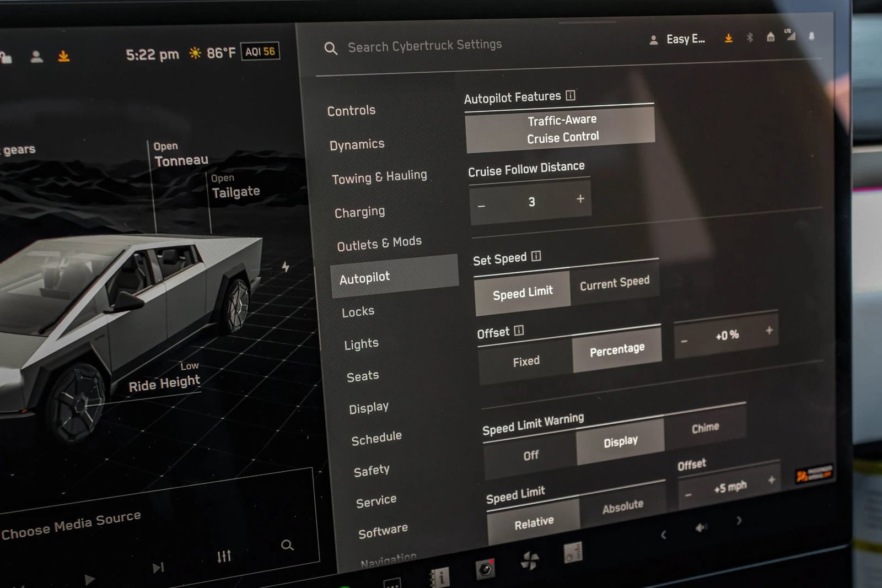The width and height of the screenshot is (882, 588).
Task: Open the owner's manual app icon
Action: click(x=439, y=578)
